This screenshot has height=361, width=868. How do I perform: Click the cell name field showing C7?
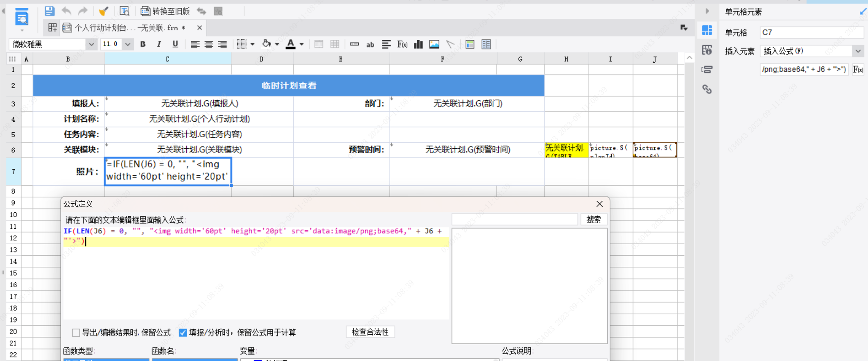811,32
